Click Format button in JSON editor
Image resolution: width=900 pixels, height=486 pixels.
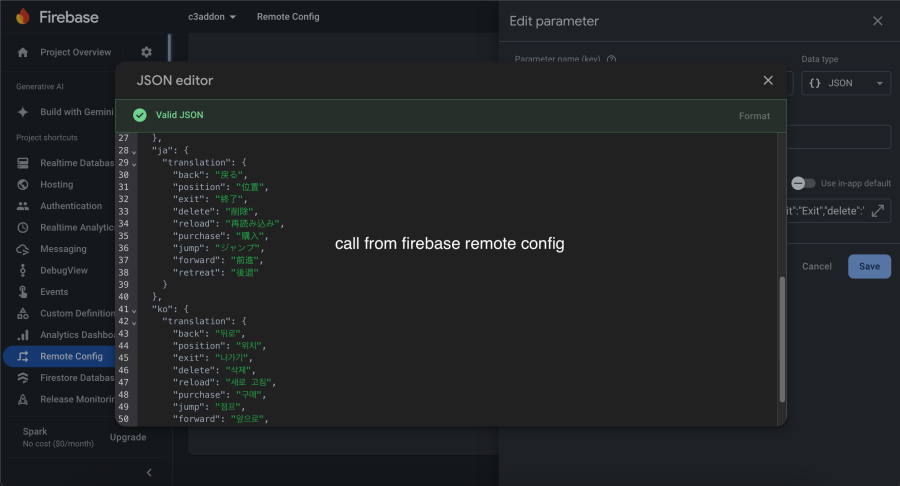tap(754, 116)
